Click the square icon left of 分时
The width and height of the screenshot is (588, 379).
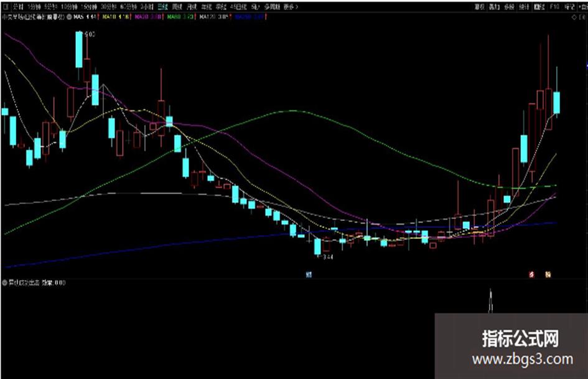tap(6, 7)
